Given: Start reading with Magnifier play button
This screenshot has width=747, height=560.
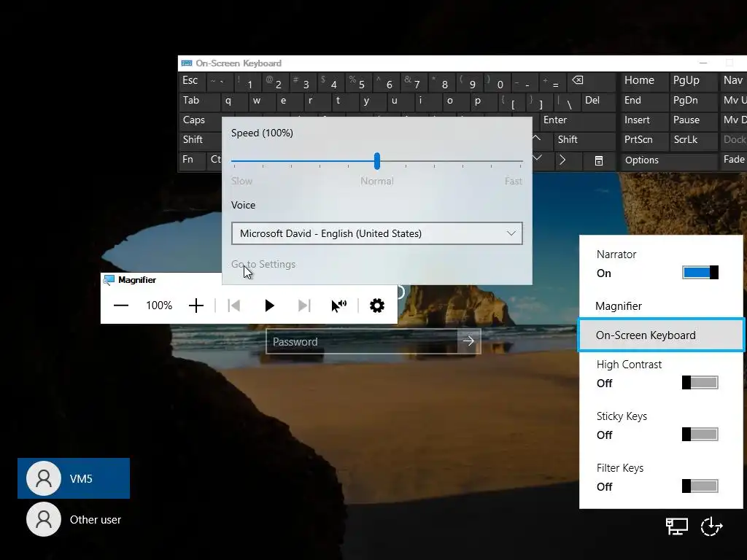Looking at the screenshot, I should click(269, 306).
